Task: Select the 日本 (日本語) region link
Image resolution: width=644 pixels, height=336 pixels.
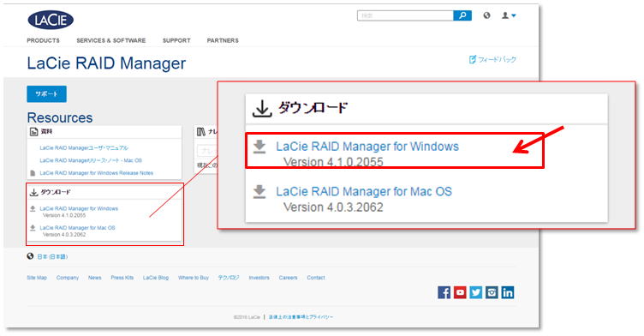Action: pyautogui.click(x=52, y=256)
